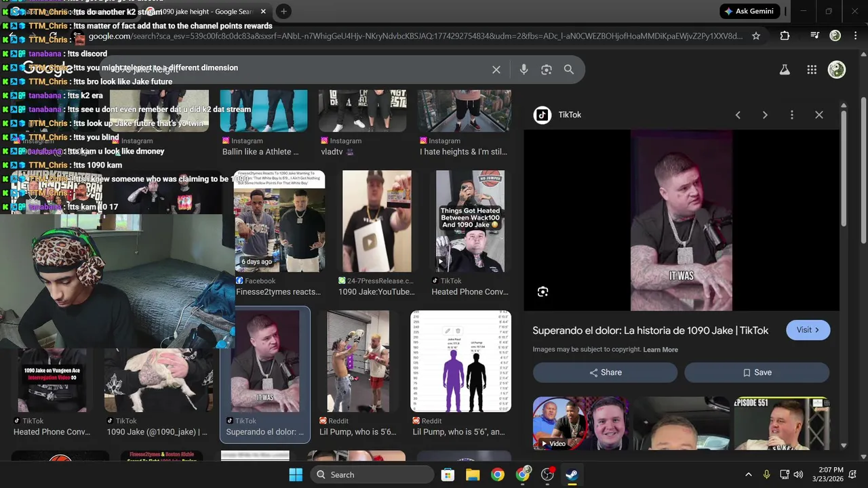The height and width of the screenshot is (488, 868).
Task: Search inside image with the Lens icon on preview
Action: click(542, 292)
